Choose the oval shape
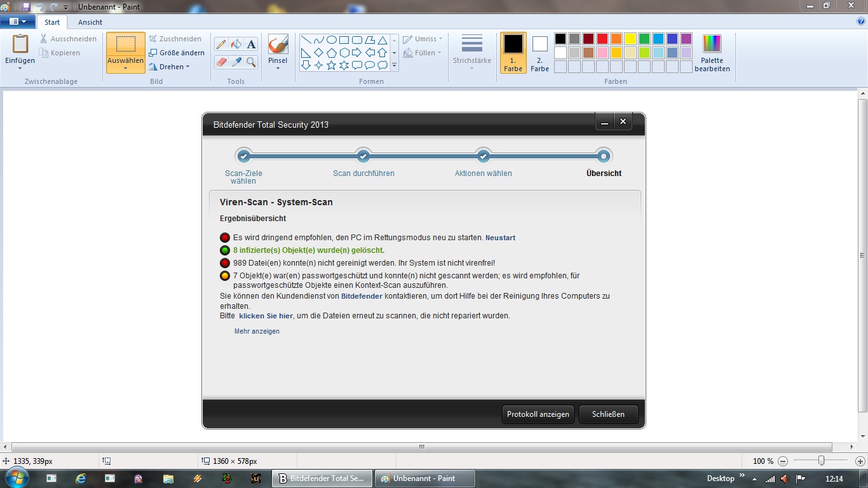The width and height of the screenshot is (868, 488). (x=331, y=40)
